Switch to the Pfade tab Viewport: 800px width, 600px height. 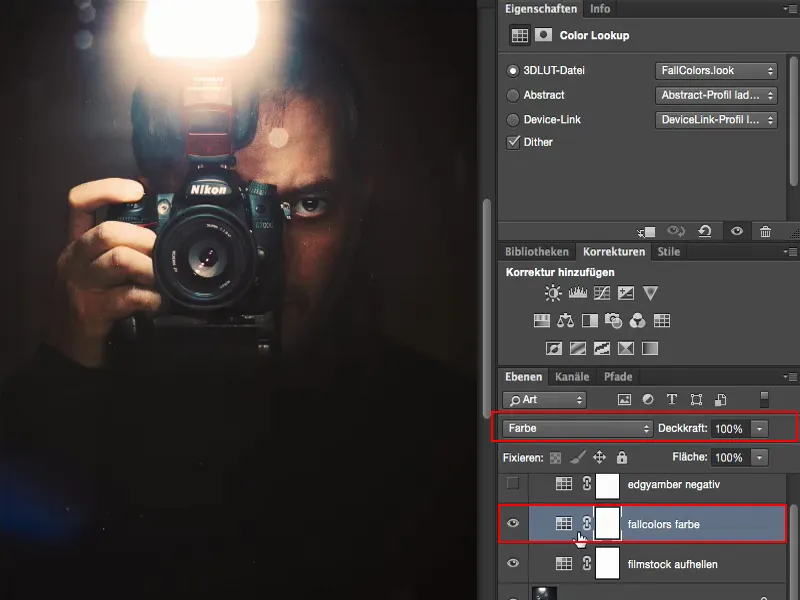[x=618, y=377]
